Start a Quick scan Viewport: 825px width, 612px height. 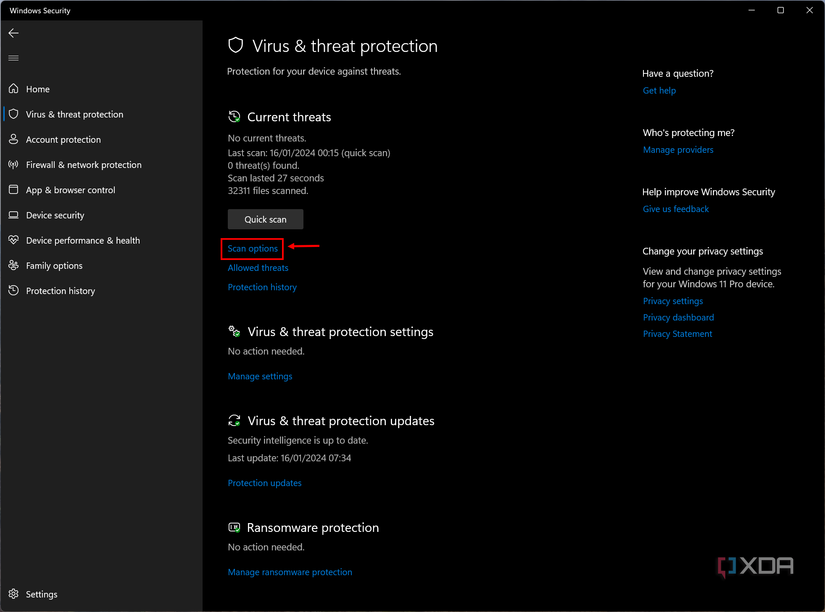point(265,219)
